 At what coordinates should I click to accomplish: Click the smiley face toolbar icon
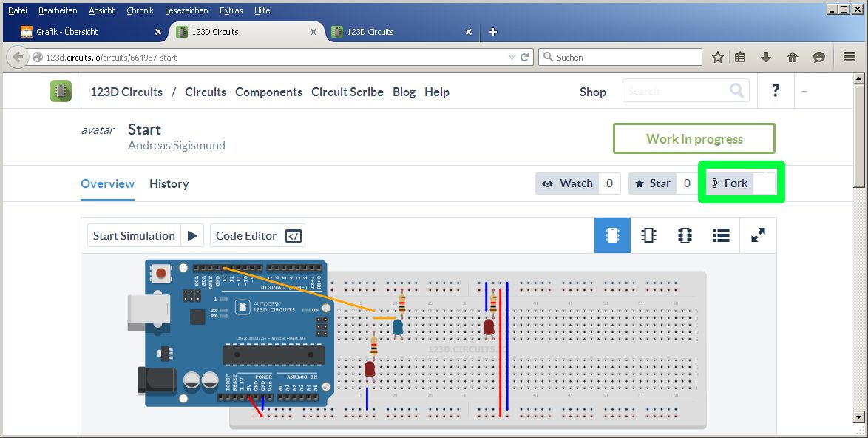pyautogui.click(x=819, y=57)
